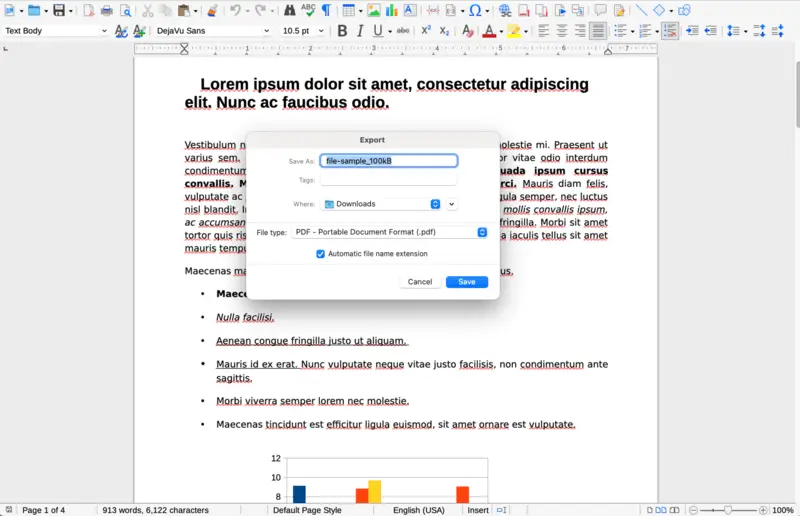The width and height of the screenshot is (800, 516).
Task: Click New Style from Selection icon
Action: point(139,31)
